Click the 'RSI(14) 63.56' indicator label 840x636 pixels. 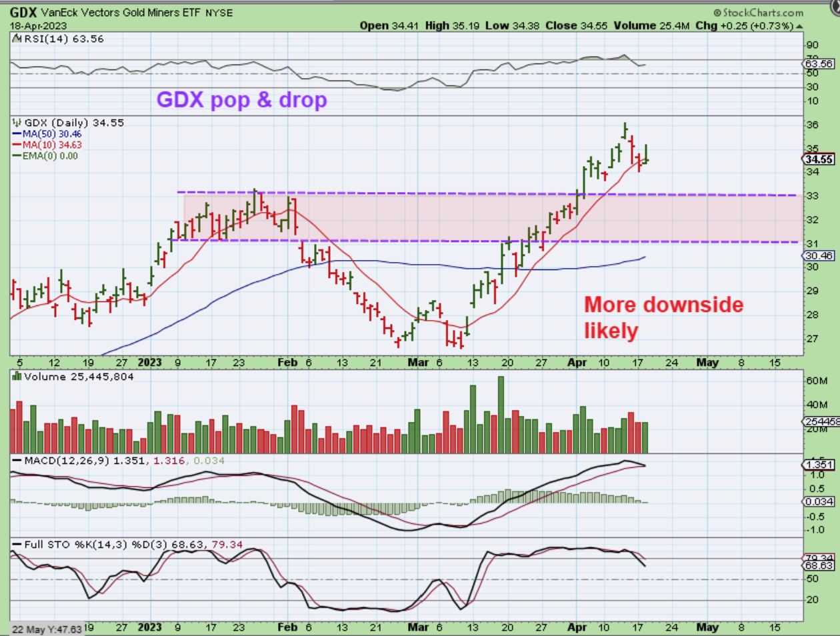63,39
